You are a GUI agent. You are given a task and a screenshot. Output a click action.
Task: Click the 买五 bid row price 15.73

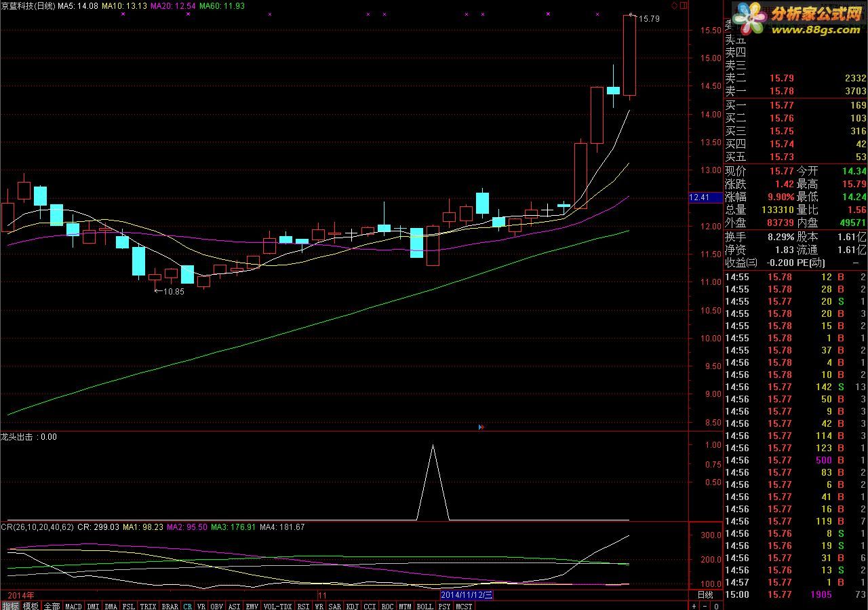(781, 157)
